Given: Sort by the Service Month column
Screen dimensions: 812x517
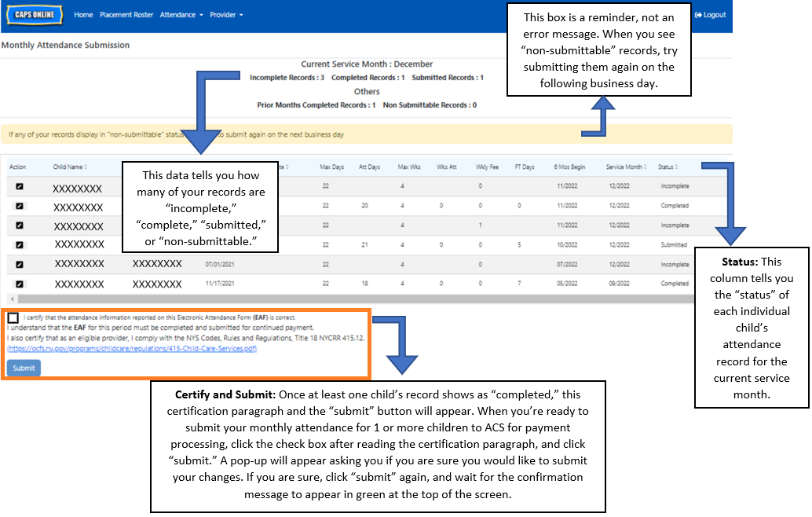Looking at the screenshot, I should click(626, 167).
